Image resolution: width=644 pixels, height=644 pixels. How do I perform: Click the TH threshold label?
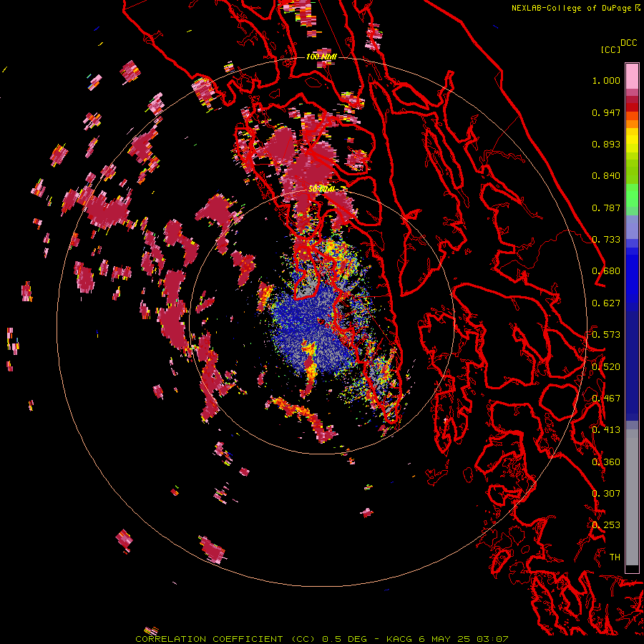coord(615,557)
